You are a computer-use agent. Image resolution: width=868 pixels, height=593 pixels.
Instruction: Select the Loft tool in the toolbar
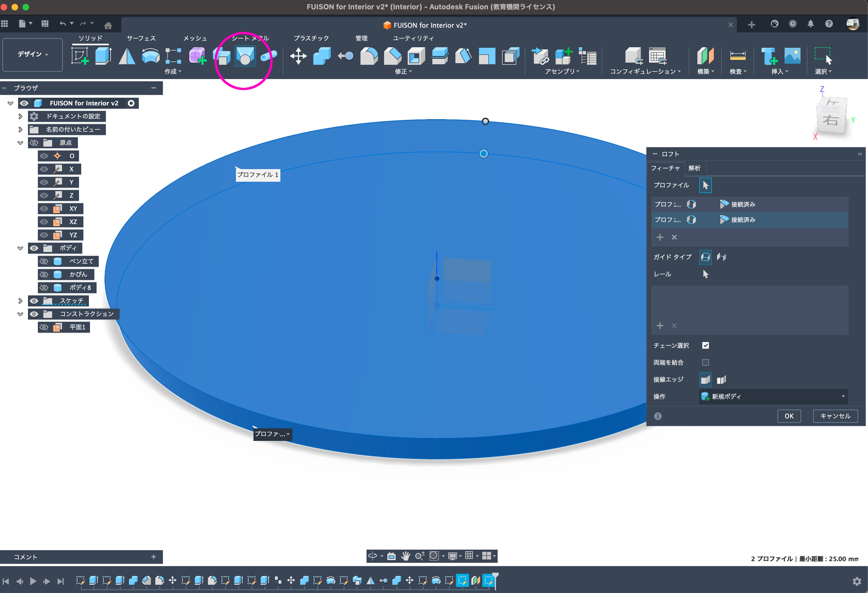click(245, 56)
